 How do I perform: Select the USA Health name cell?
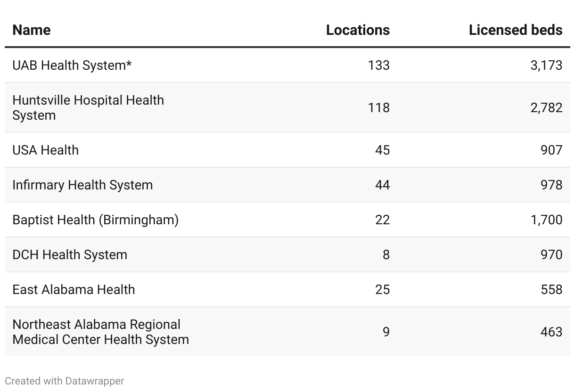[x=46, y=150]
